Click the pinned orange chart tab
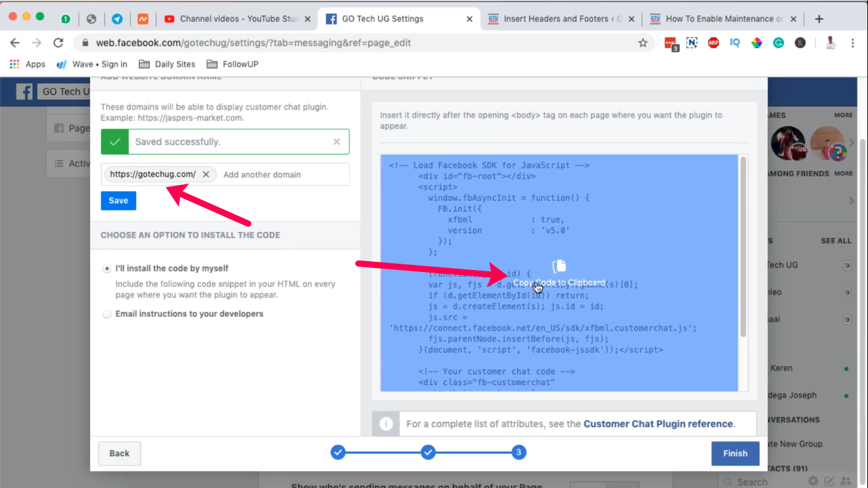The height and width of the screenshot is (488, 868). tap(144, 19)
